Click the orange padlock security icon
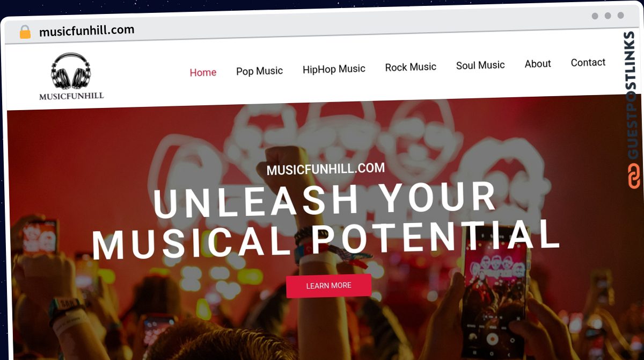644x360 pixels. click(25, 32)
